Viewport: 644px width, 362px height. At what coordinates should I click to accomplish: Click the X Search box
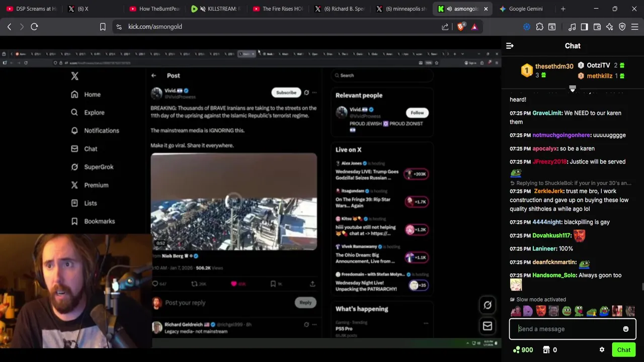pyautogui.click(x=382, y=75)
